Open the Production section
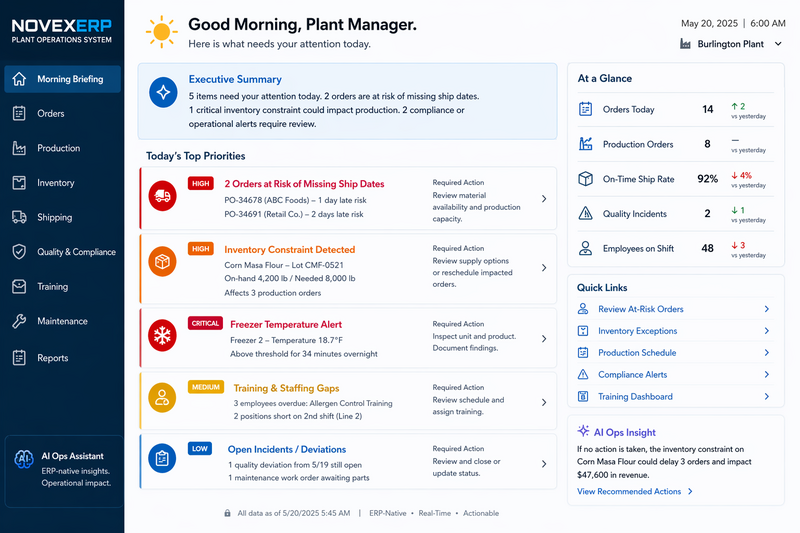This screenshot has width=800, height=533. 63,148
